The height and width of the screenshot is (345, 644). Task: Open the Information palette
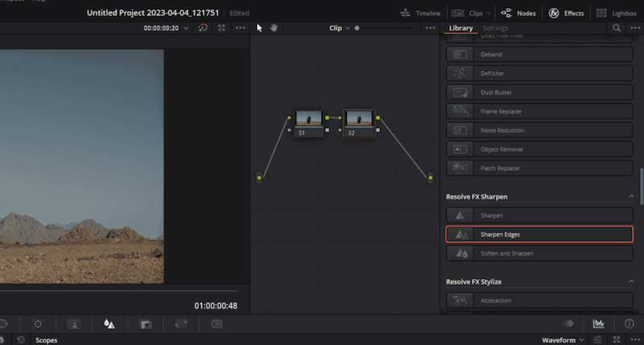(630, 323)
